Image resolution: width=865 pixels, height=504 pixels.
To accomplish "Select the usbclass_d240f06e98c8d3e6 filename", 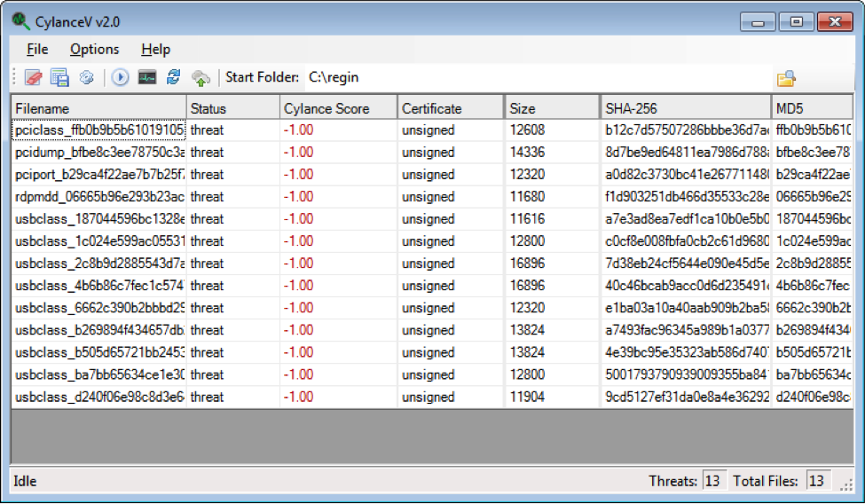I will pos(100,397).
